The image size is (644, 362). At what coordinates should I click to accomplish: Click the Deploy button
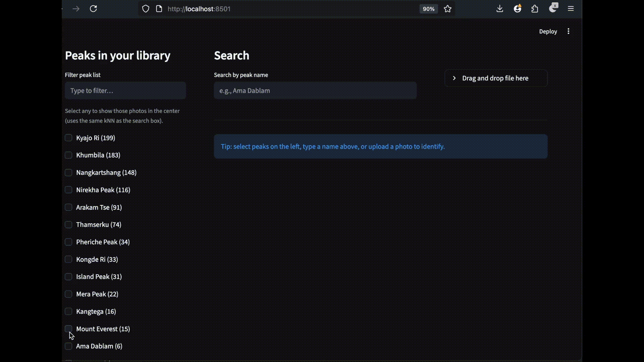tap(548, 31)
